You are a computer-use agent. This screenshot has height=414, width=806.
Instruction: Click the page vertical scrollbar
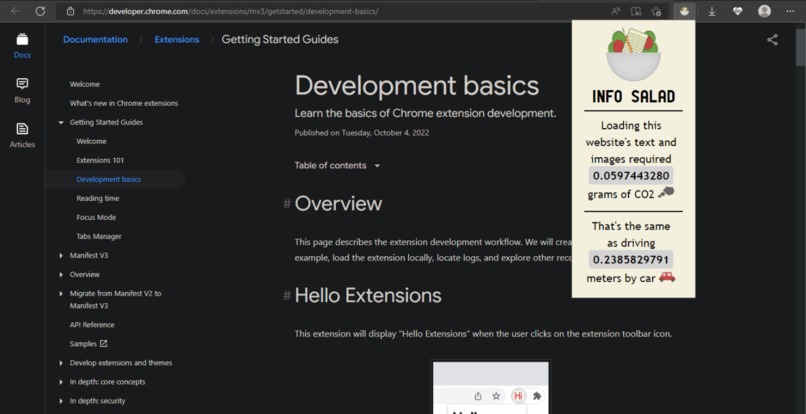coord(800,46)
